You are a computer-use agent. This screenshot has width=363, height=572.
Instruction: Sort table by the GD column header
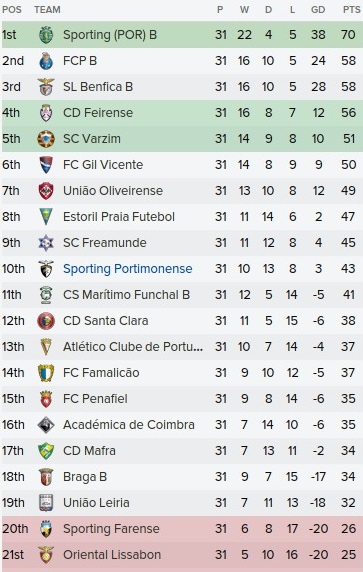318,10
